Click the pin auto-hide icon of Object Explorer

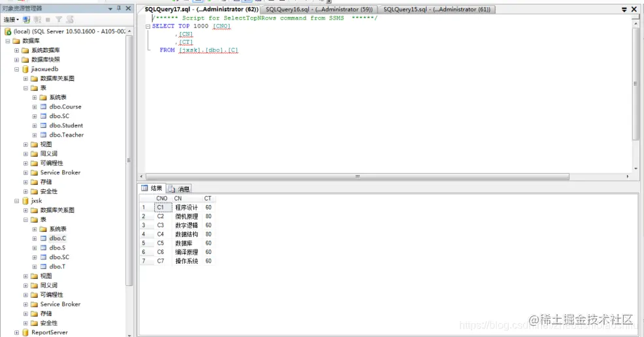pyautogui.click(x=119, y=8)
